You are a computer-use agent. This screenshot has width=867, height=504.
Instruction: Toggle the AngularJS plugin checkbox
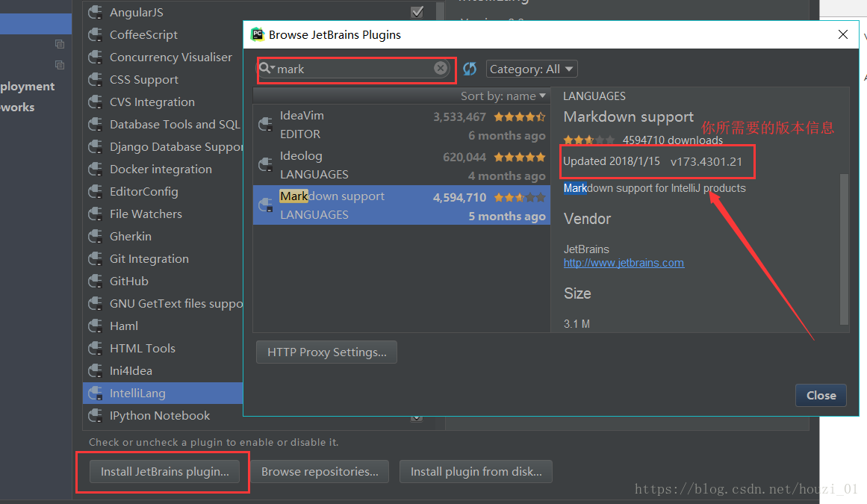click(417, 12)
